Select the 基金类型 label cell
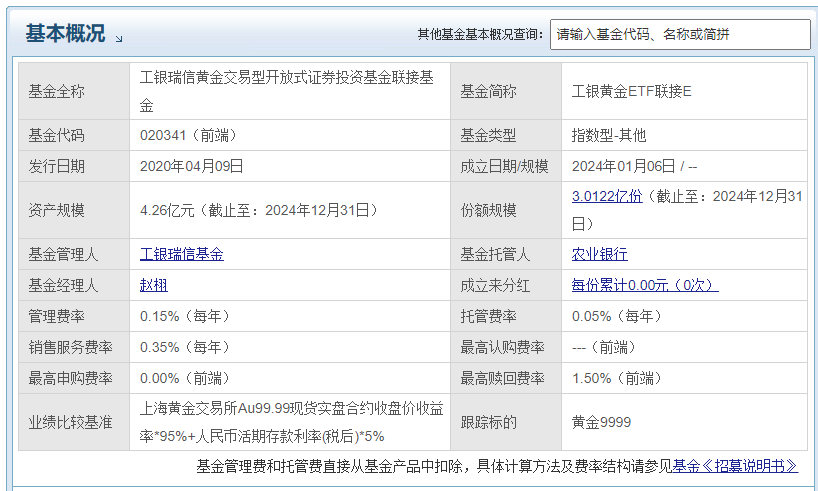 point(506,135)
